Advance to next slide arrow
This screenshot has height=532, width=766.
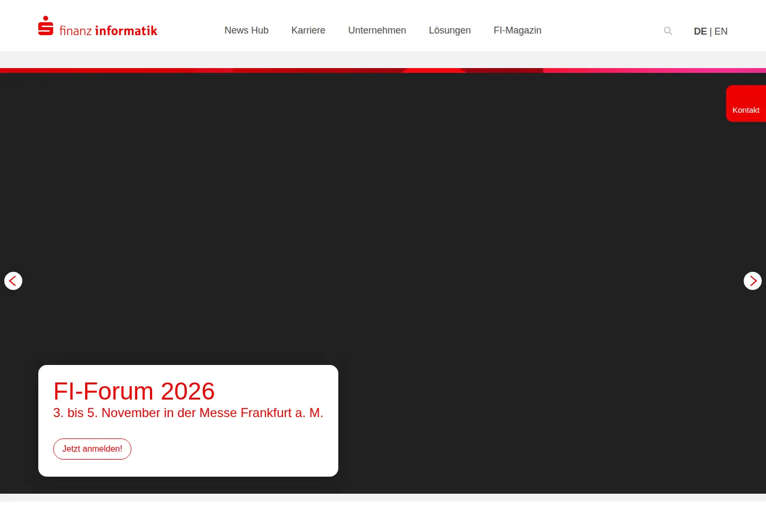[x=753, y=281]
